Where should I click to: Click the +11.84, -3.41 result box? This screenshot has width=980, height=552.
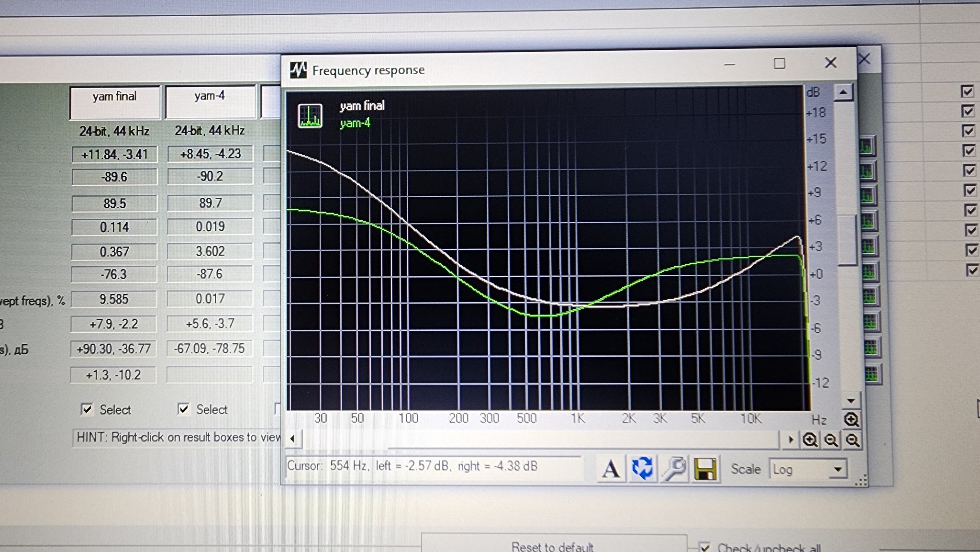click(114, 155)
